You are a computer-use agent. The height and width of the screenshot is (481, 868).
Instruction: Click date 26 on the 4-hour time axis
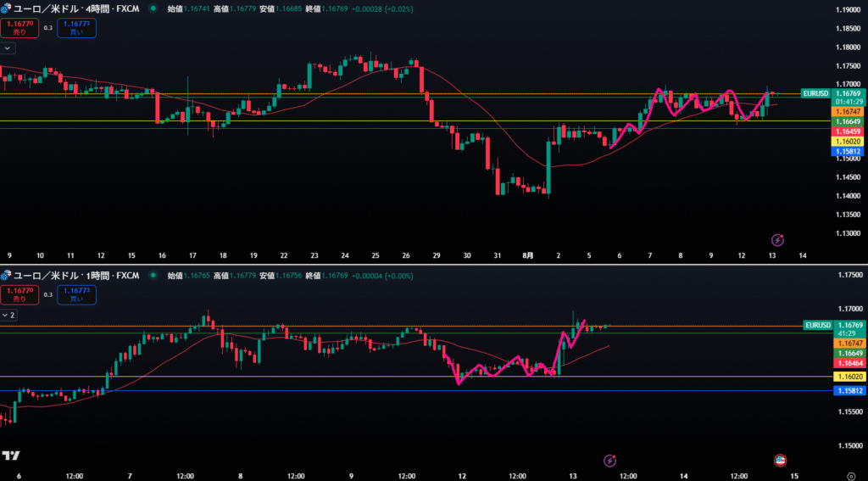(406, 255)
